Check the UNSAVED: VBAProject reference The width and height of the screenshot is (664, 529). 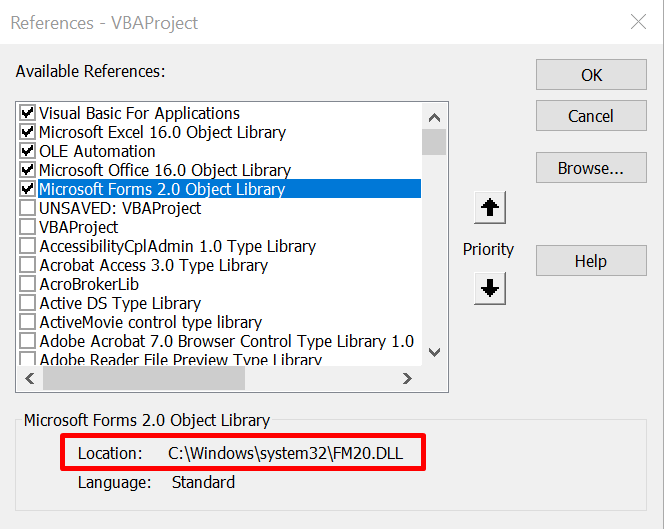coord(28,208)
